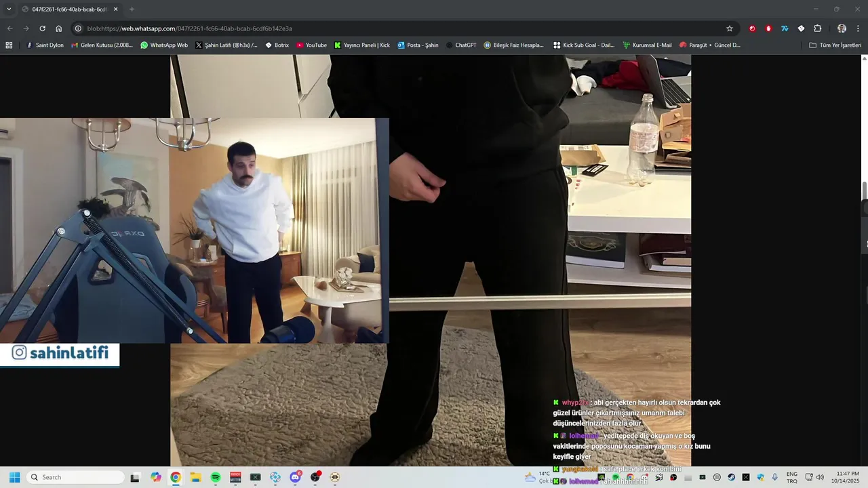Switch to Chrome in the taskbar
This screenshot has width=868, height=488.
[x=176, y=477]
